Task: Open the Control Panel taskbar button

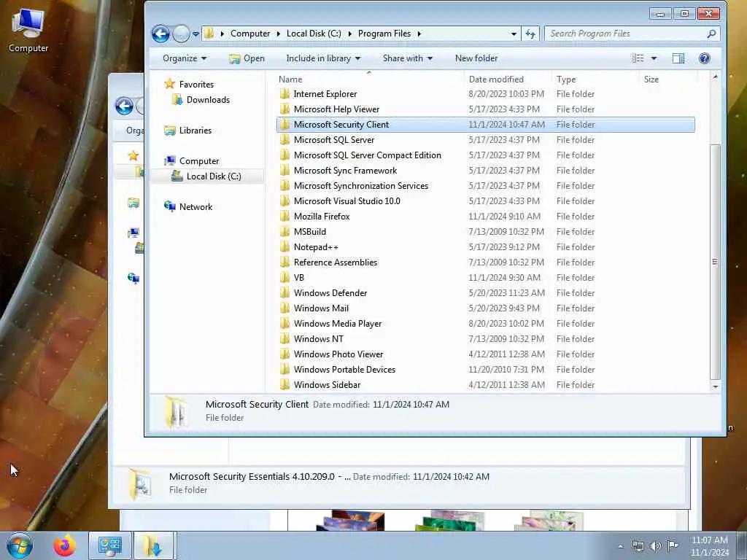Action: [110, 545]
